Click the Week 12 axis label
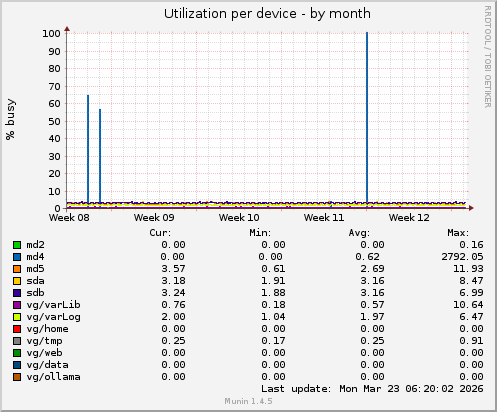Viewport: 497px width, 412px height. pyautogui.click(x=409, y=218)
